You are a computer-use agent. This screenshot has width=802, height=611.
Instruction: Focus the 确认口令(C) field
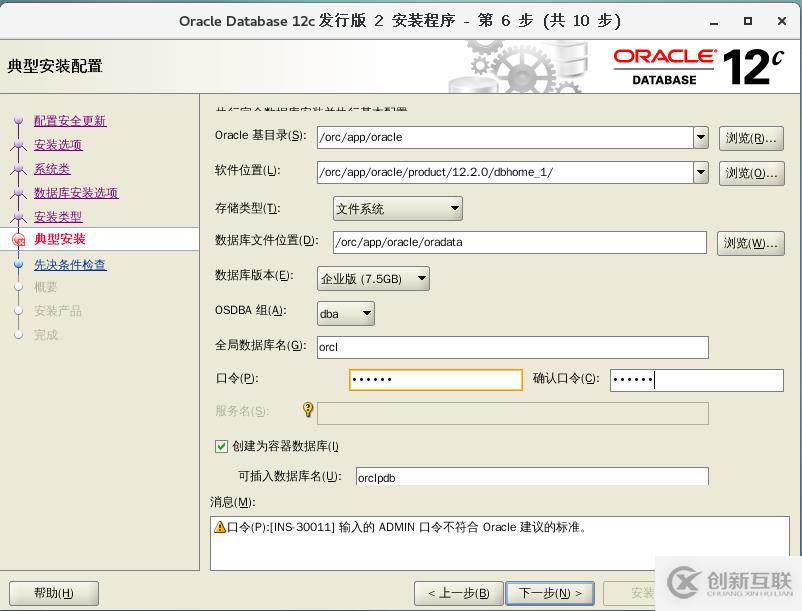pyautogui.click(x=697, y=380)
